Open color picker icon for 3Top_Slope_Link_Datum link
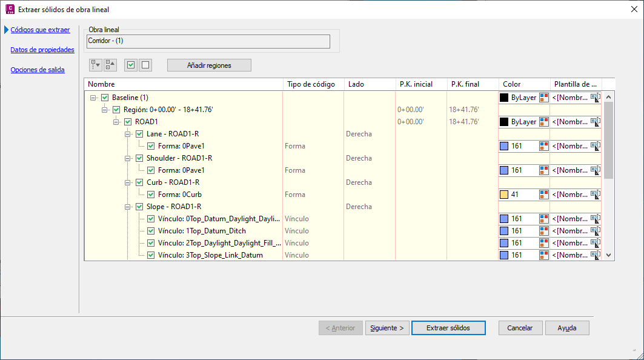This screenshot has height=360, width=644. [544, 255]
